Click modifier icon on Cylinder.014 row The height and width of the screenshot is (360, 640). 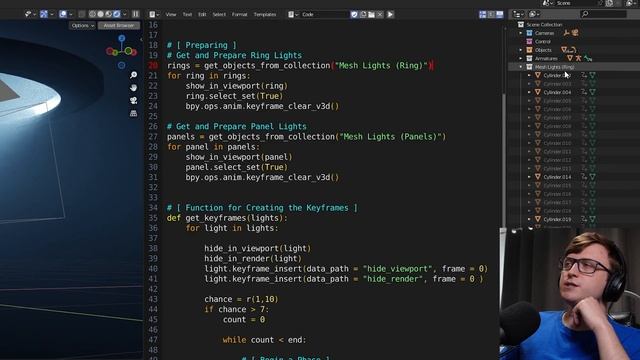(584, 177)
